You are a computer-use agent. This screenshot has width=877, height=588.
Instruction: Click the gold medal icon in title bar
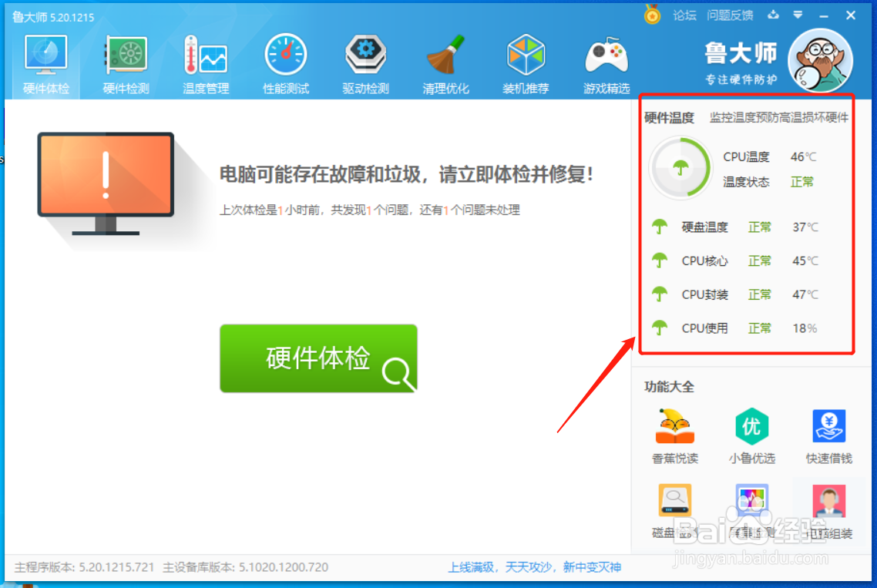[652, 15]
